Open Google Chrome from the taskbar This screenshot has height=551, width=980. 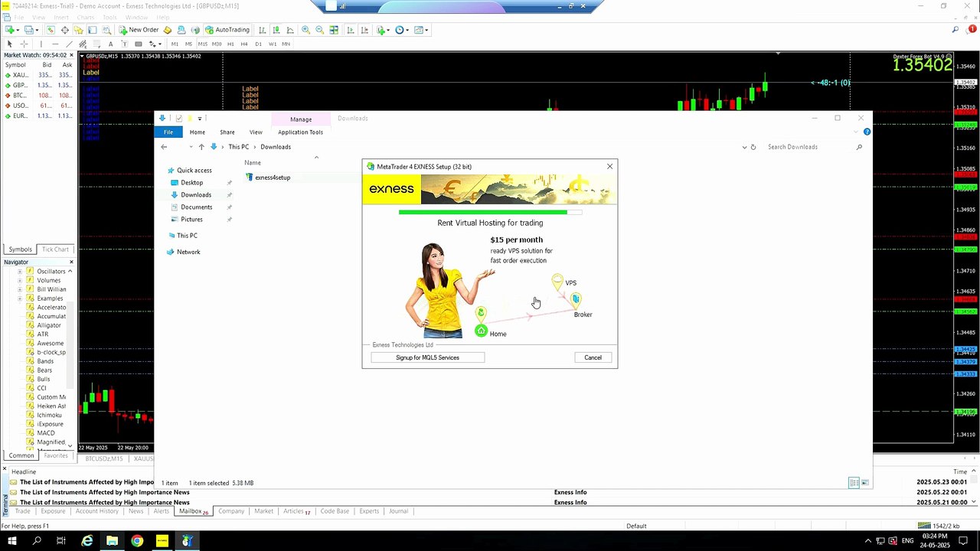pos(137,541)
